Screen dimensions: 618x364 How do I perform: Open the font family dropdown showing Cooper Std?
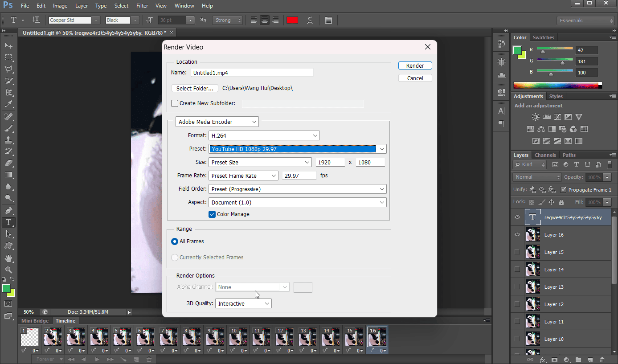(95, 20)
